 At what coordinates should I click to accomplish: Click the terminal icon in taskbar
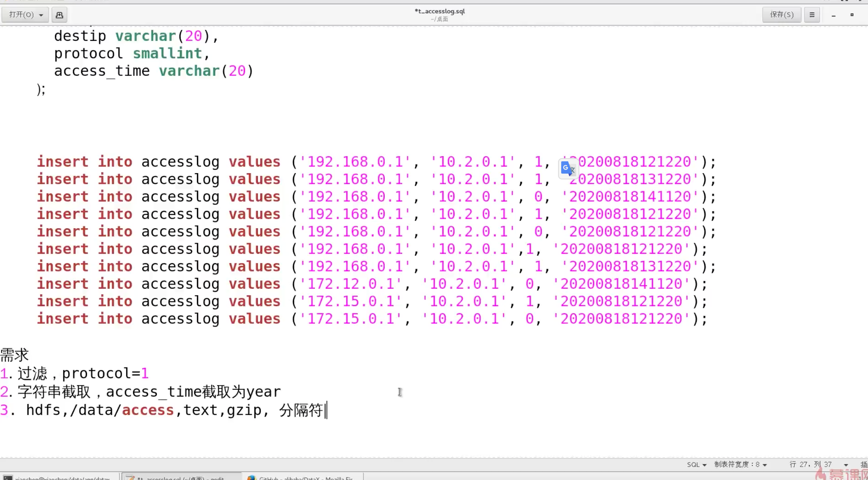tap(8, 478)
